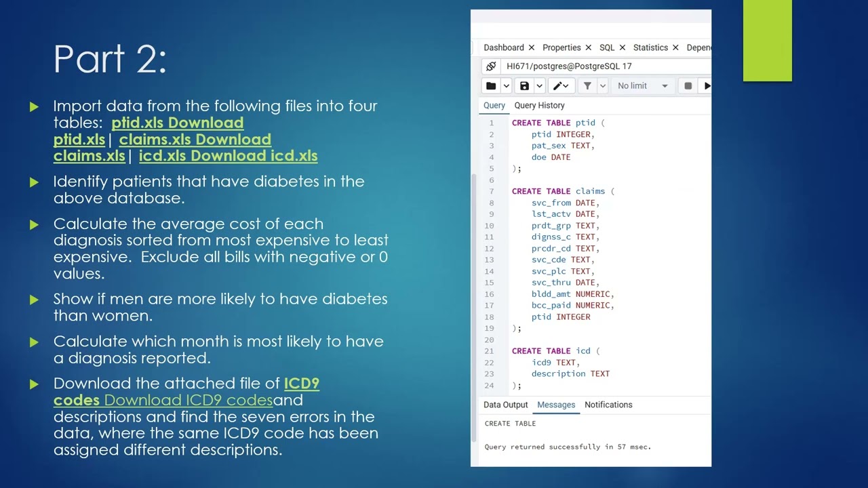Screen dimensions: 868x488
Task: Run the query with the execute arrow
Action: pos(707,86)
